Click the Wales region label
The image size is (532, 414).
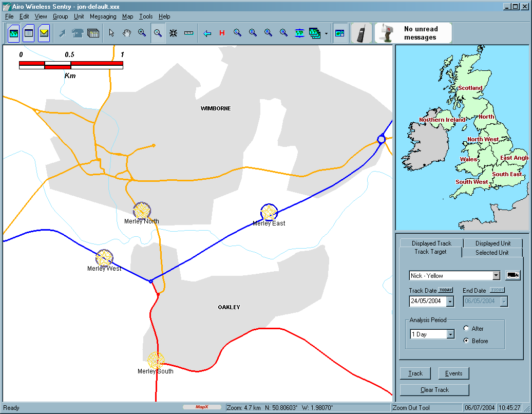tap(468, 159)
